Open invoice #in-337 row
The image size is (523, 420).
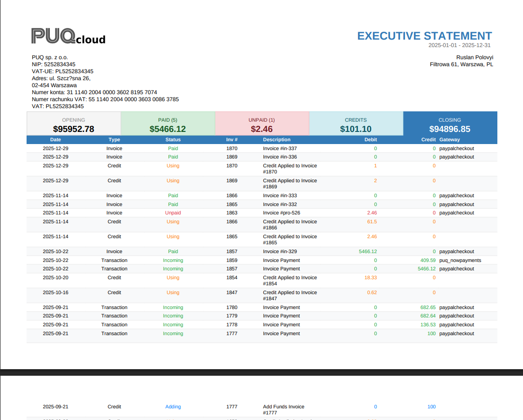(280, 148)
